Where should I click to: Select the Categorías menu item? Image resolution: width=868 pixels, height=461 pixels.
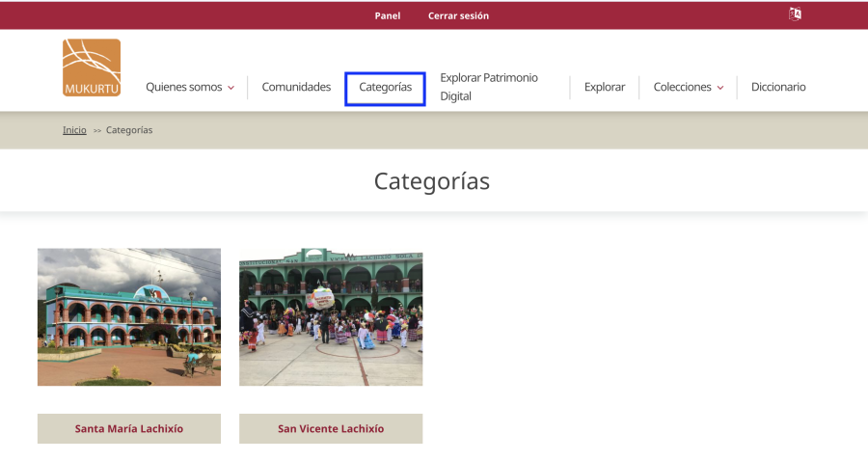tap(385, 87)
